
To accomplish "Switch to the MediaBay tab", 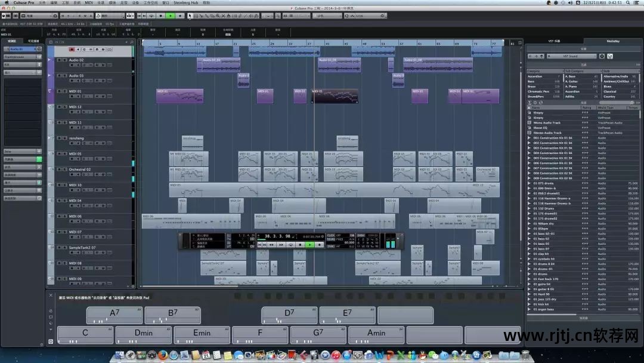I will pyautogui.click(x=612, y=41).
